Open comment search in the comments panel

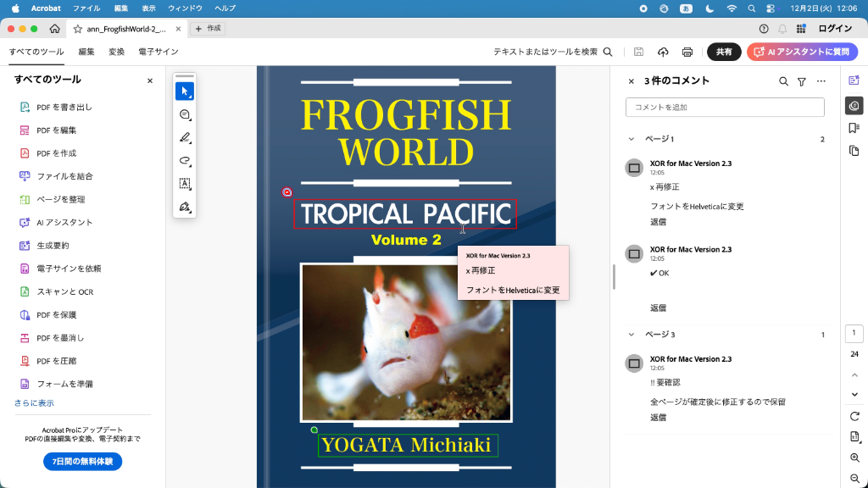[x=782, y=80]
